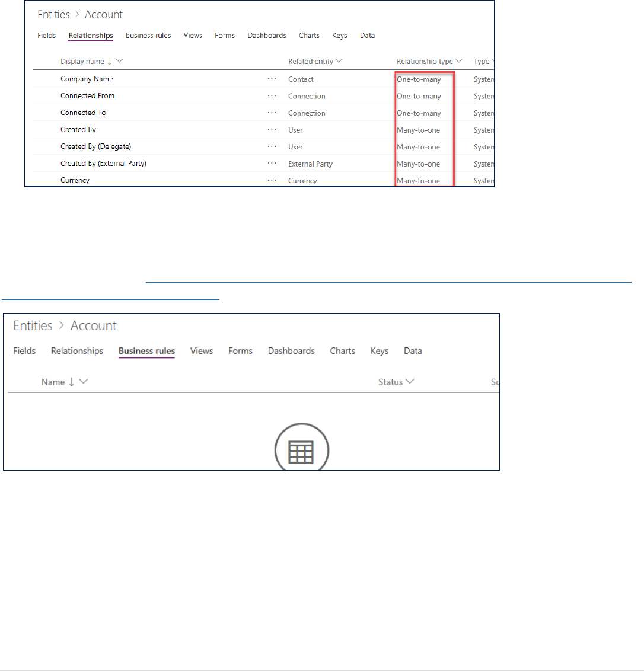The width and height of the screenshot is (644, 671).
Task: Click External Party related entity cell
Action: [x=311, y=164]
